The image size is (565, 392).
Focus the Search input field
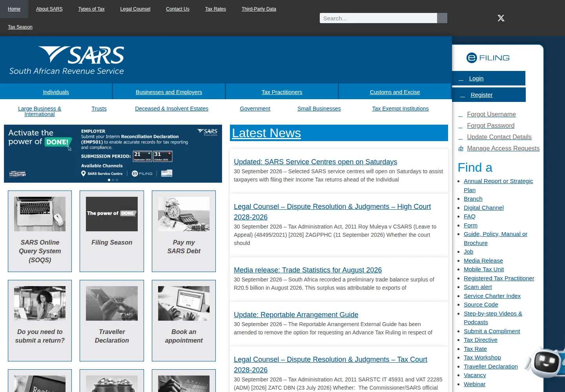[378, 18]
